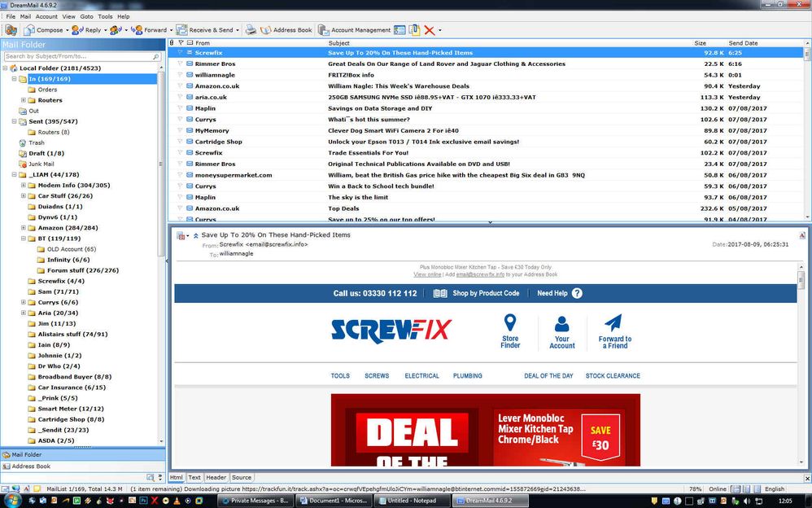Open the View menu
Viewport: 812px width, 508px height.
[69, 16]
